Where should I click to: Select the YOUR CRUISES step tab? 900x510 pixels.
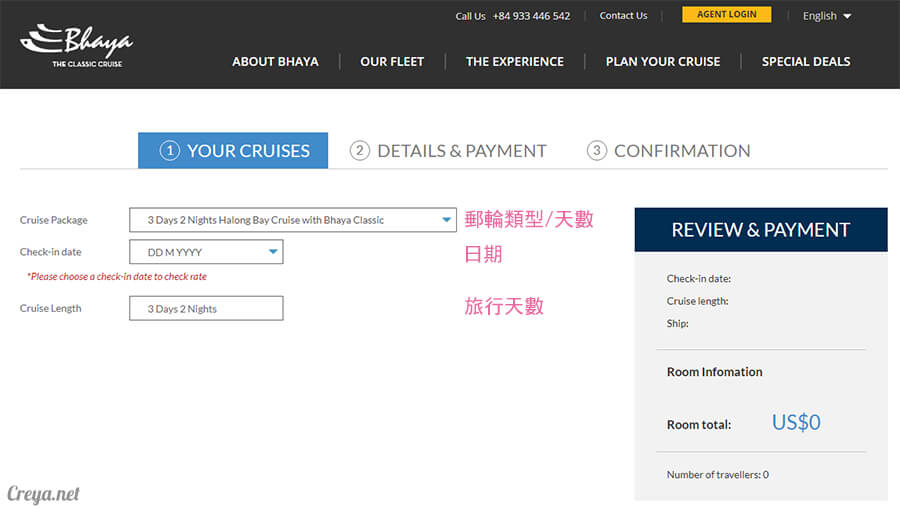pyautogui.click(x=233, y=150)
